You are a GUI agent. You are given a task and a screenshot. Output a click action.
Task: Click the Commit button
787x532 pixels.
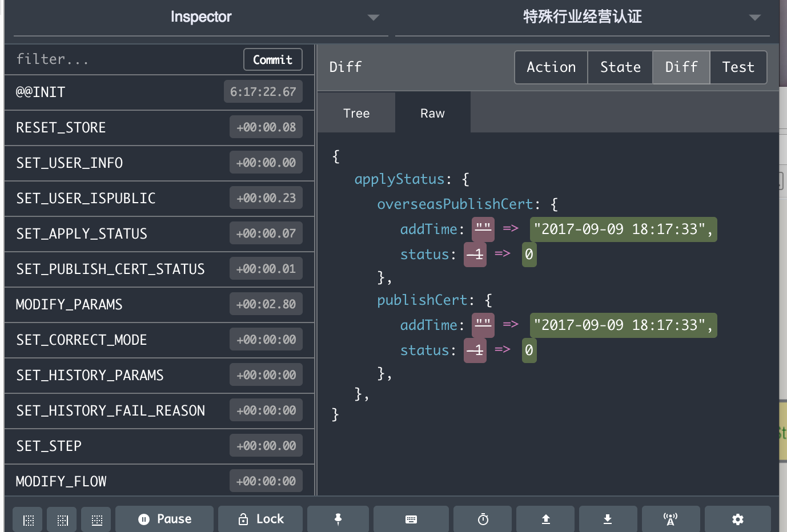pyautogui.click(x=273, y=59)
